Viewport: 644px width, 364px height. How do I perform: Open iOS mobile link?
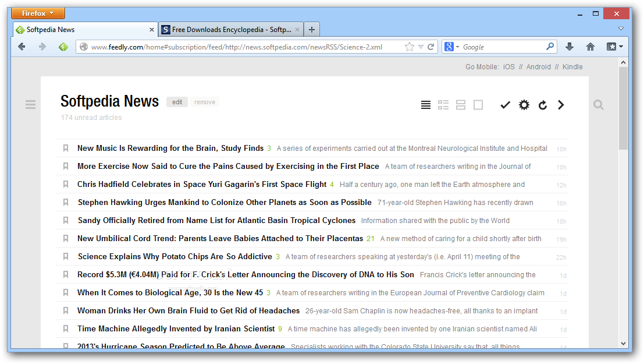(509, 66)
